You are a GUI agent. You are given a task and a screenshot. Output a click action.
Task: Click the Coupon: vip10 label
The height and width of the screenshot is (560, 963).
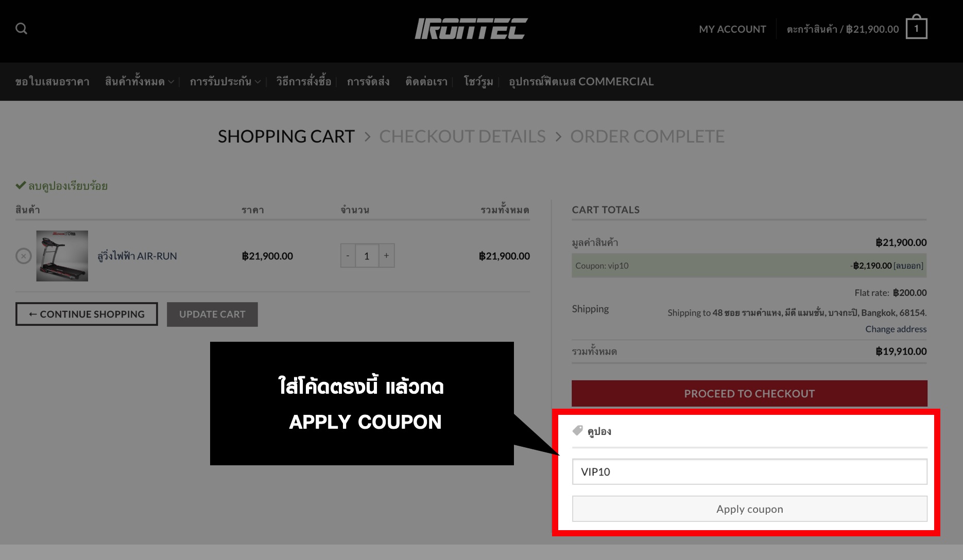coord(602,266)
